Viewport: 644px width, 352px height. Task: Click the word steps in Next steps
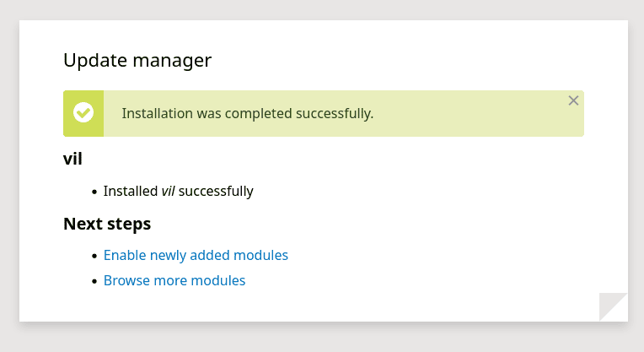pos(129,225)
